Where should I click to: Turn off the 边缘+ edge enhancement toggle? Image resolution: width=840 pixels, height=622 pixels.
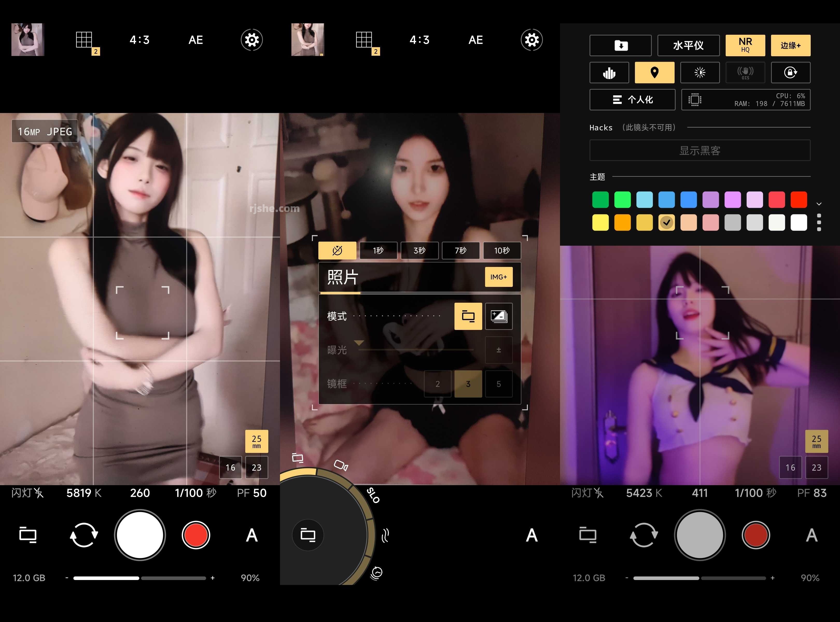pos(791,45)
